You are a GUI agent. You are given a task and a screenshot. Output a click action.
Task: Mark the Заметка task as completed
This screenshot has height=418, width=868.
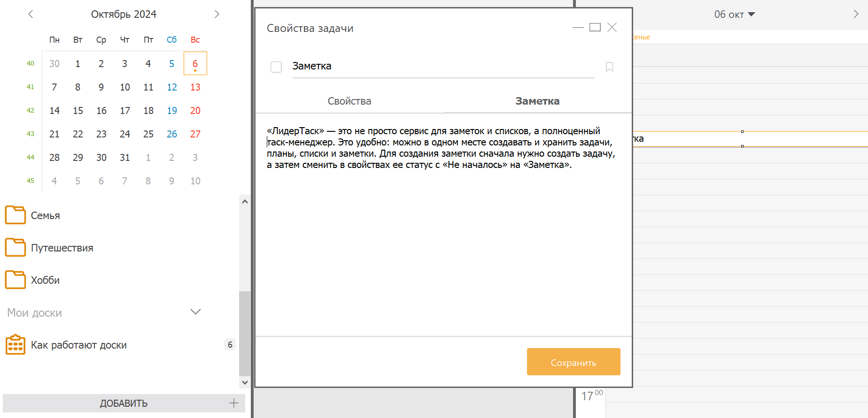(276, 67)
